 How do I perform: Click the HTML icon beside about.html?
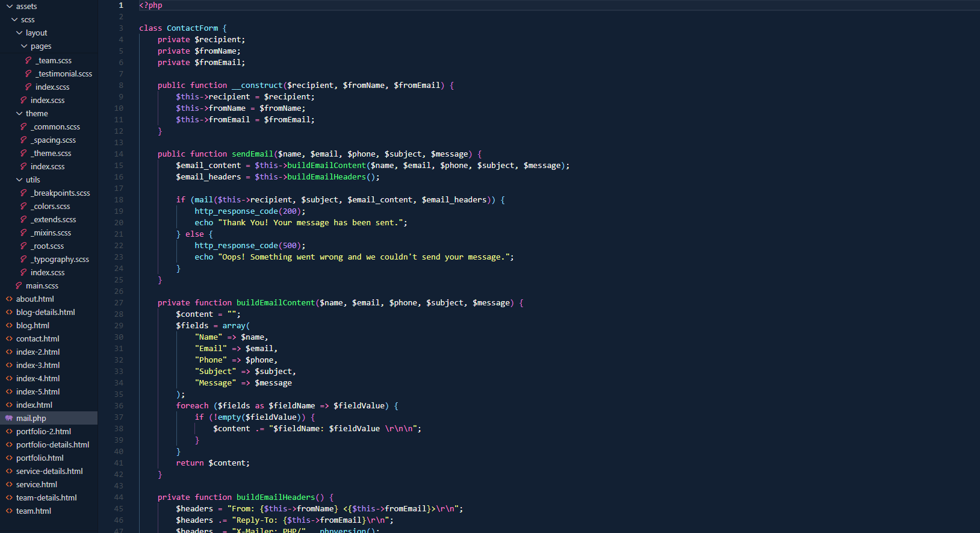(9, 299)
